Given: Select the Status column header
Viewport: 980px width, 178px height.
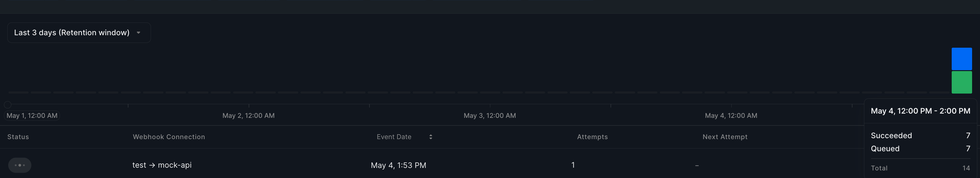Looking at the screenshot, I should pos(18,137).
